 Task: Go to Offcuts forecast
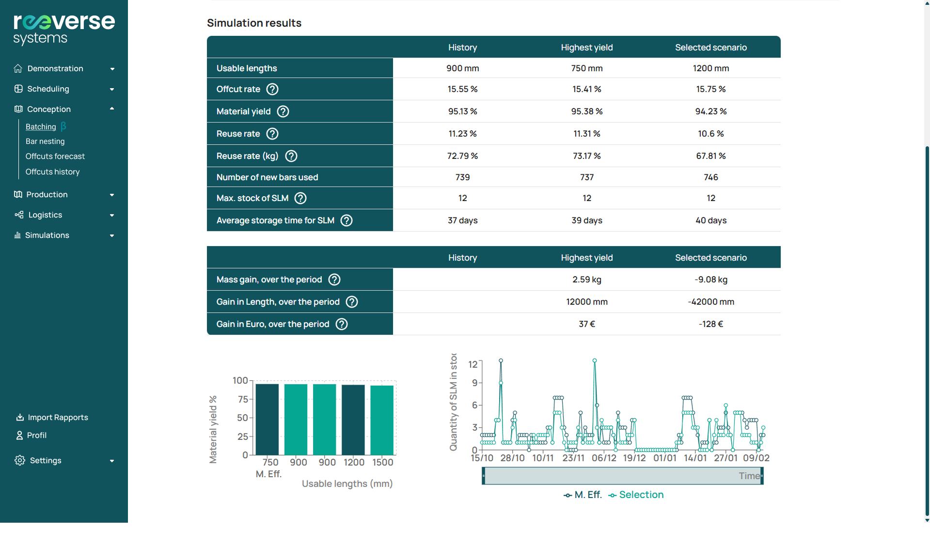point(55,156)
